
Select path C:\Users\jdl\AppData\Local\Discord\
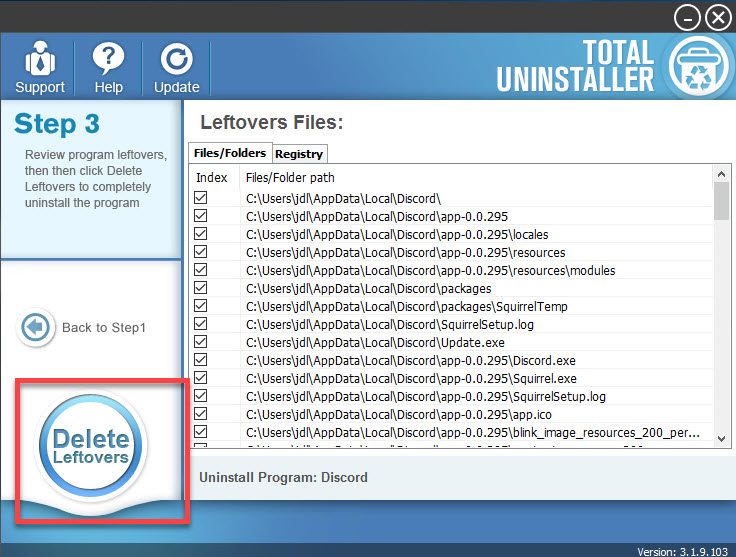(343, 198)
